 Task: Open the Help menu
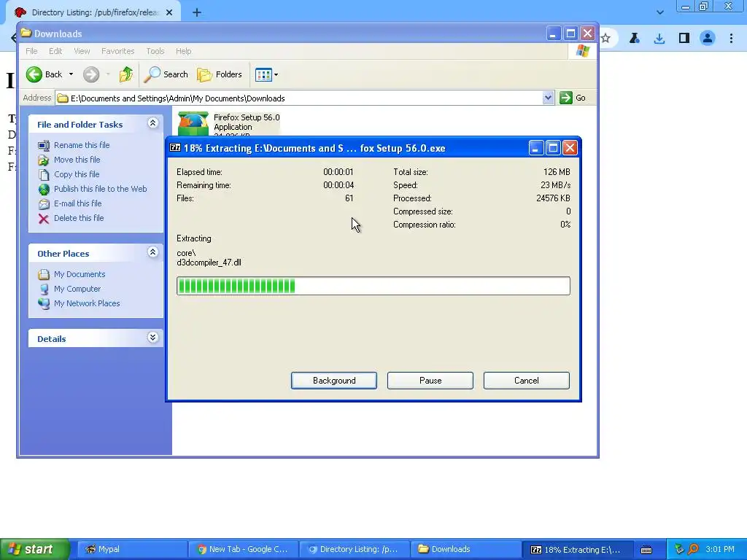point(183,51)
